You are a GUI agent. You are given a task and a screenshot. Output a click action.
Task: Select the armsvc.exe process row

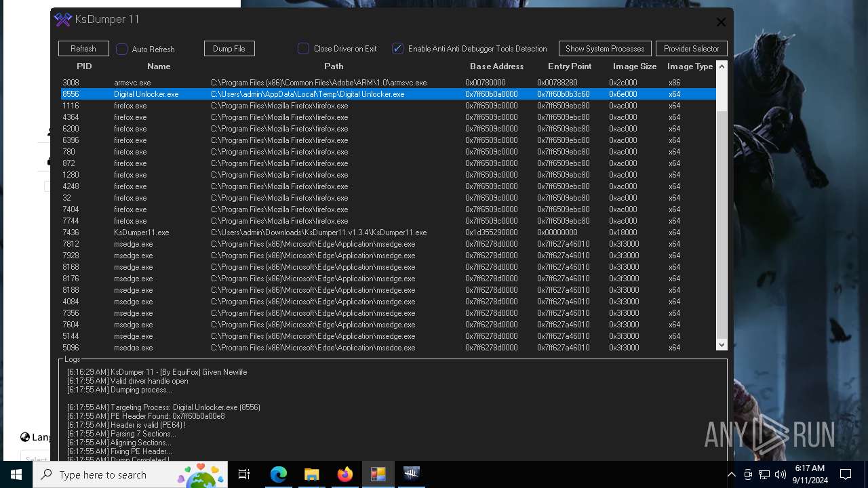[388, 83]
